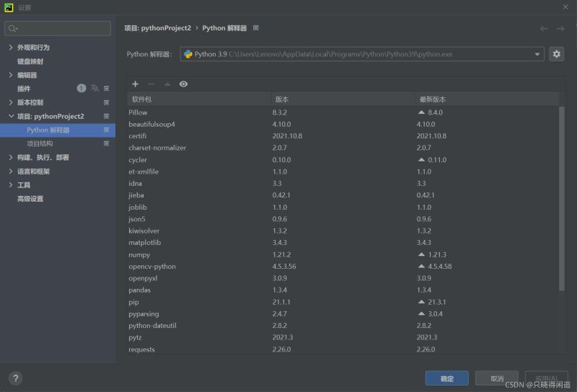This screenshot has width=577, height=392.
Task: Expand 构建、执行、部署 section
Action: point(11,157)
